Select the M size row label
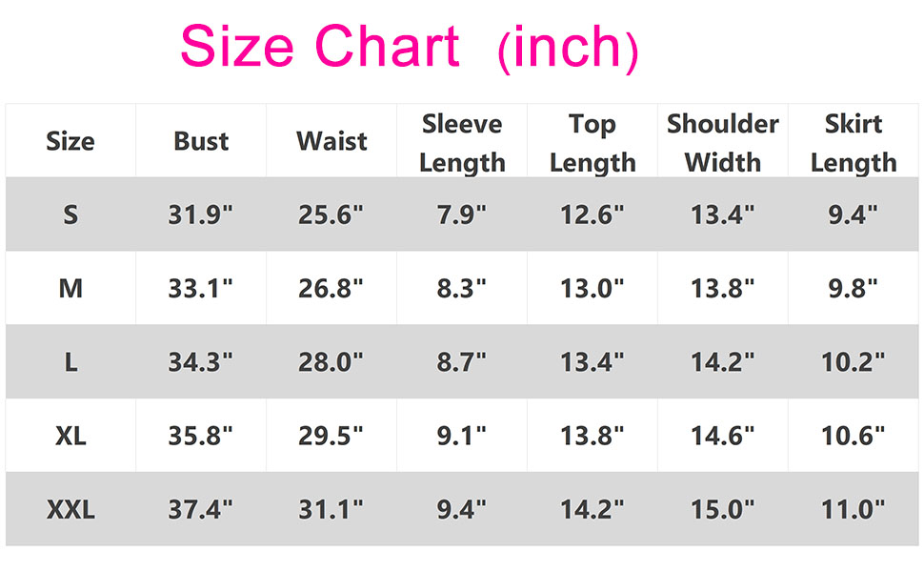The image size is (924, 572). coord(70,288)
